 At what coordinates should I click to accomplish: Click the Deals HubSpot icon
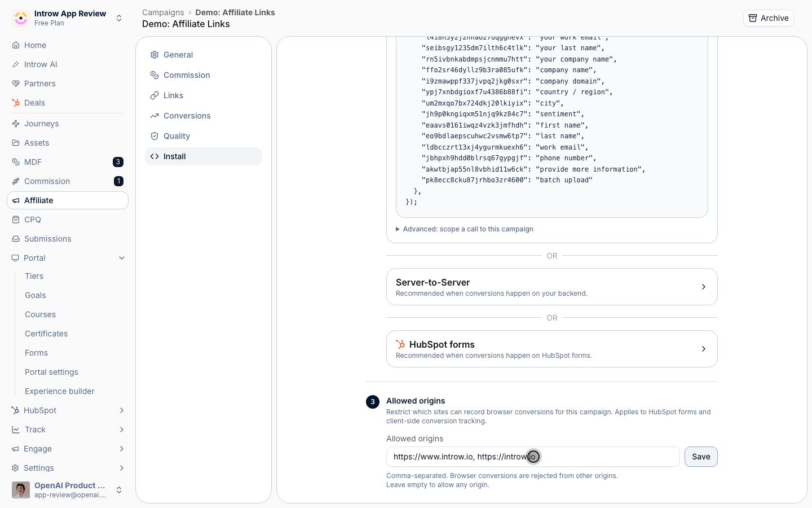(x=16, y=103)
